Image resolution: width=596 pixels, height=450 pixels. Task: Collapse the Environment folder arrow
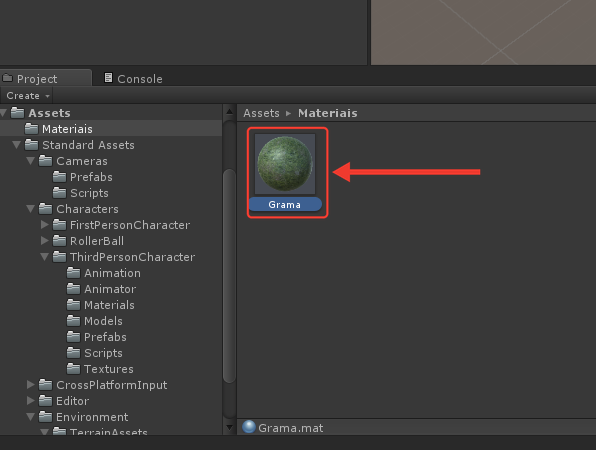[x=31, y=417]
